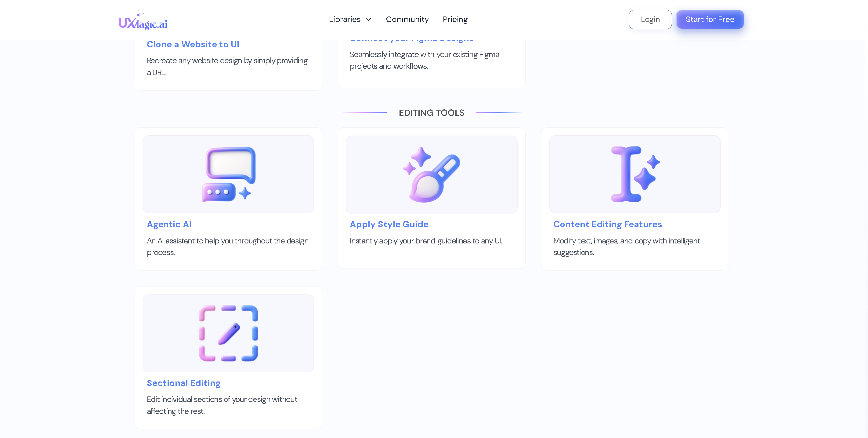Open the Sectional Editing link
The height and width of the screenshot is (438, 868).
183,383
